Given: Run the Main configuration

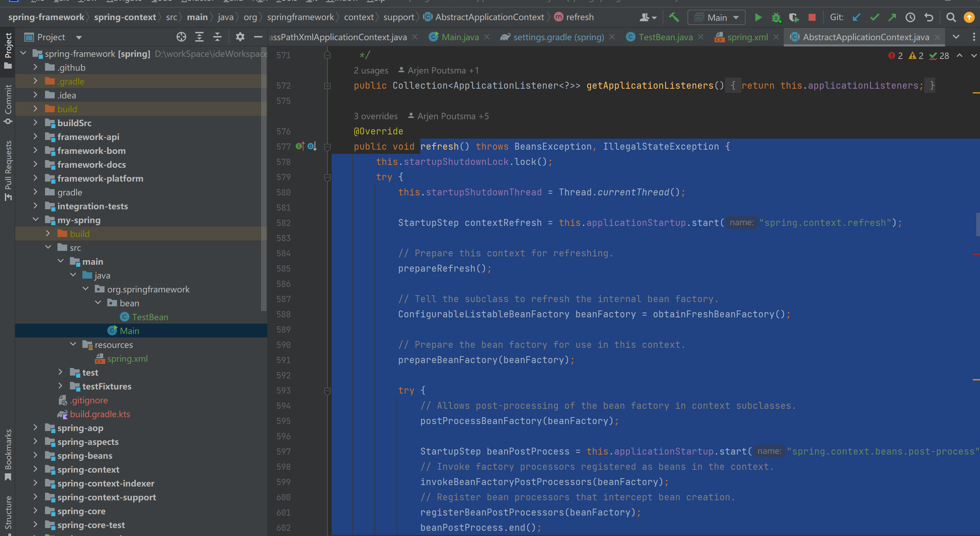Looking at the screenshot, I should click(x=758, y=17).
